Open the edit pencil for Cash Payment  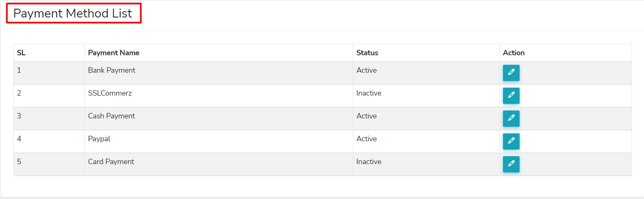coord(511,118)
